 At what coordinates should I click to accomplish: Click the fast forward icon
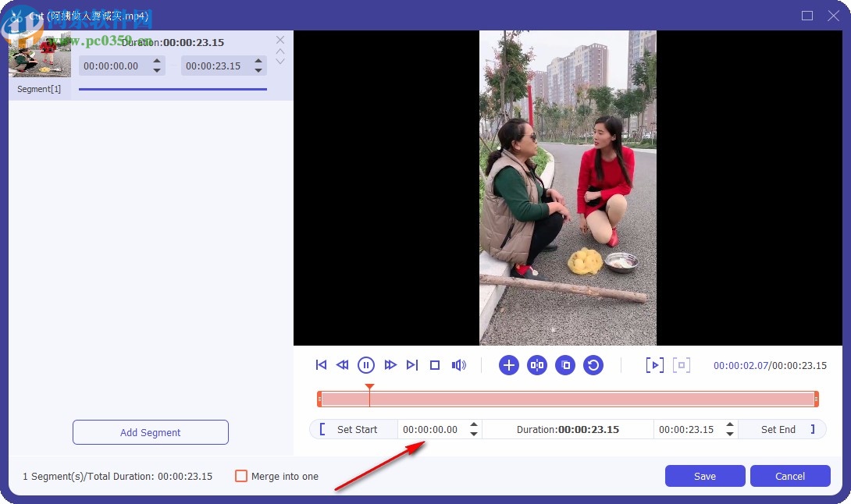[x=390, y=364]
